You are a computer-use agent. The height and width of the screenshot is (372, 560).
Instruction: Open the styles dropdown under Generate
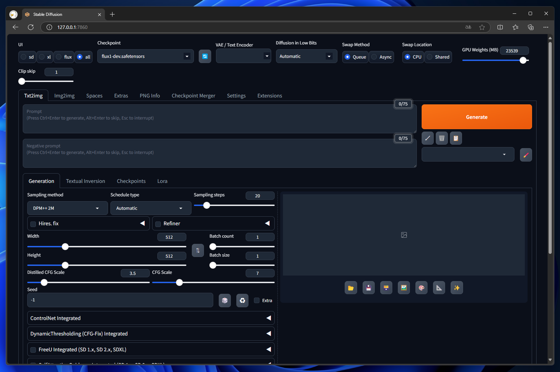468,155
